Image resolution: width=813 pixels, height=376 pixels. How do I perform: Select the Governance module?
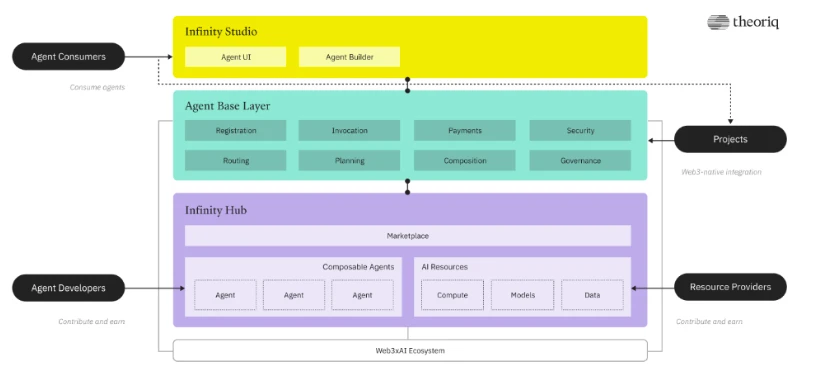click(x=580, y=161)
